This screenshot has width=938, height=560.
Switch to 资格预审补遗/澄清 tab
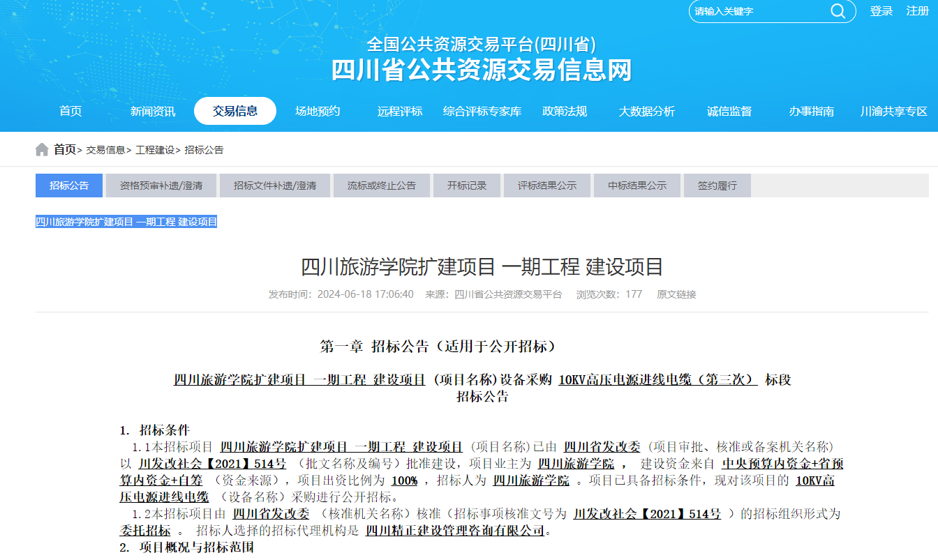[161, 186]
